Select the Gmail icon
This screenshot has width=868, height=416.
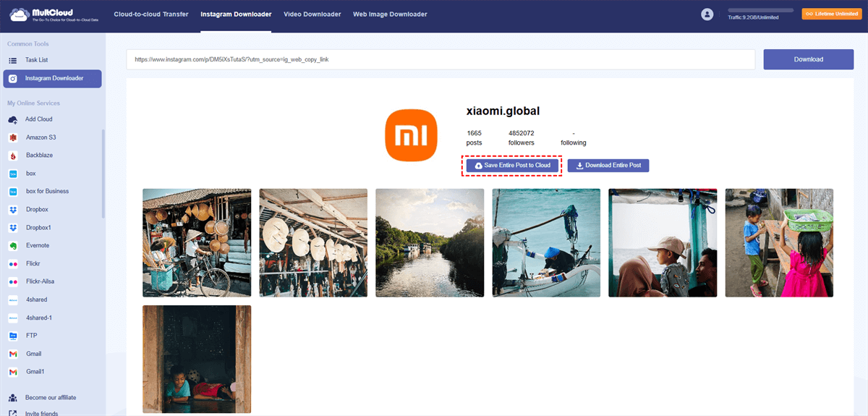(x=12, y=354)
